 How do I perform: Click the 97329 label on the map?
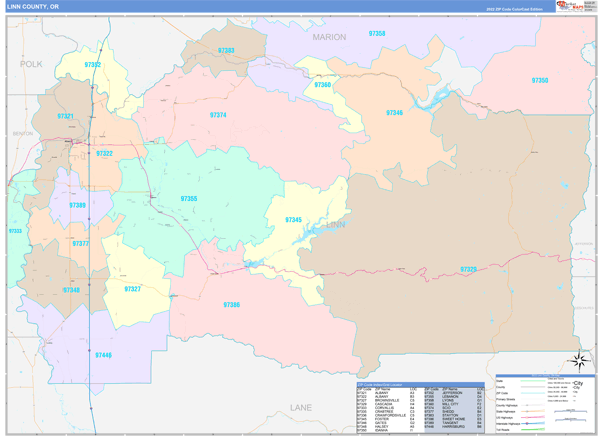pos(468,269)
